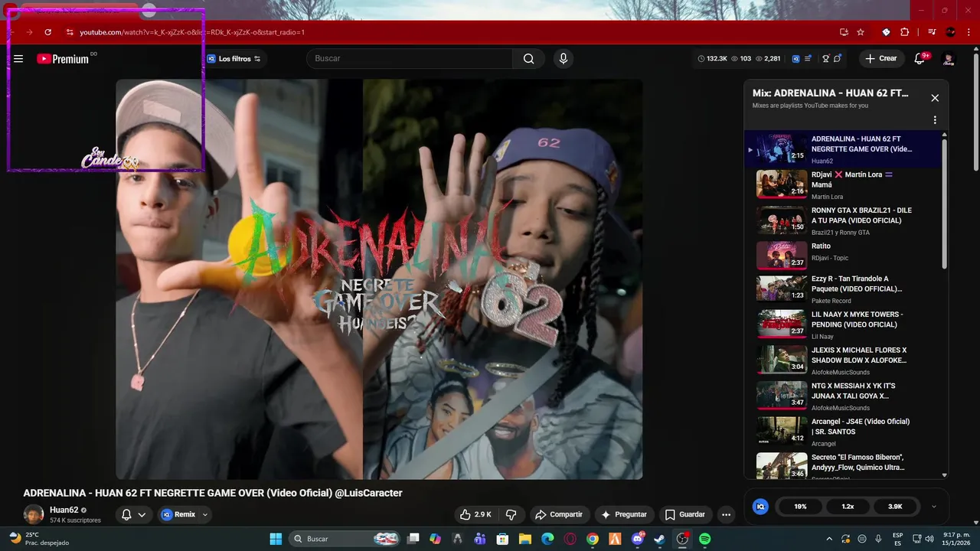The image size is (980, 551).
Task: Open the media control icon in Chrome toolbar
Action: point(932,32)
